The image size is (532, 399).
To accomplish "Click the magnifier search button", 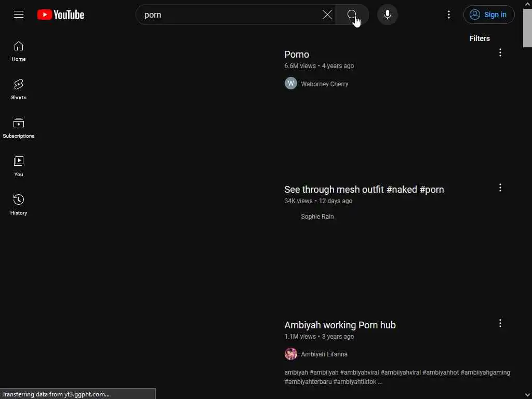I will point(352,15).
